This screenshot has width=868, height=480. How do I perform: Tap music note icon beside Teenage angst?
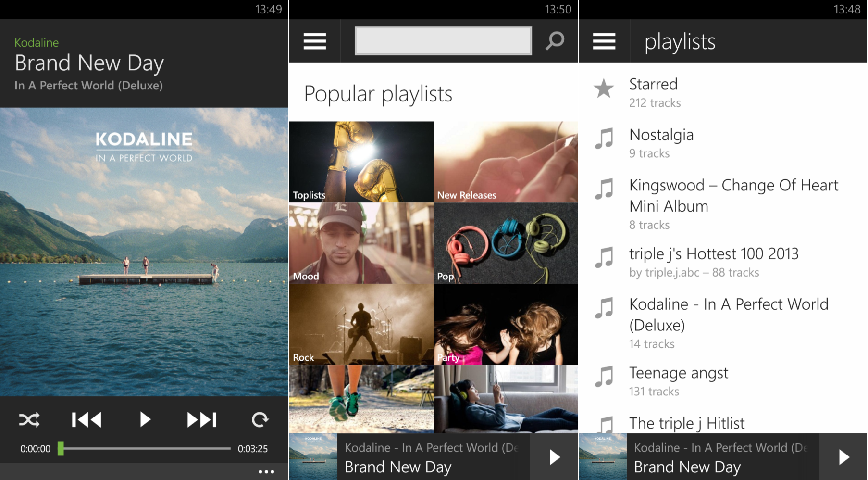(x=604, y=377)
